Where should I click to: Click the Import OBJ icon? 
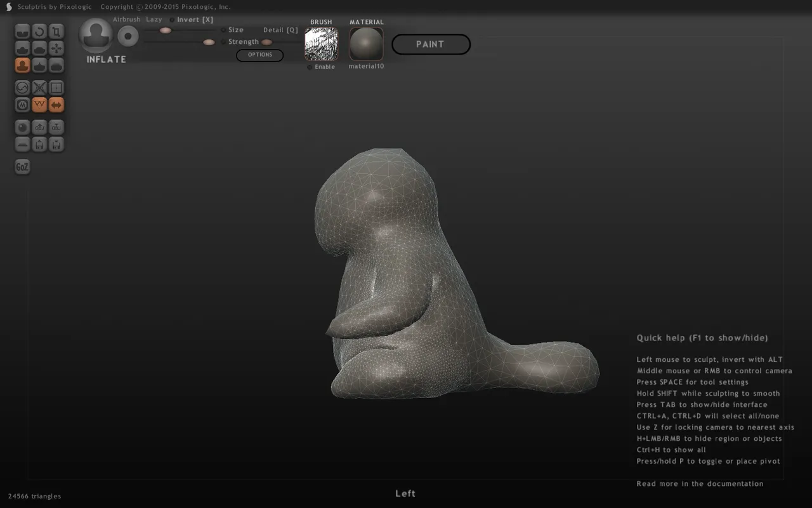[39, 127]
